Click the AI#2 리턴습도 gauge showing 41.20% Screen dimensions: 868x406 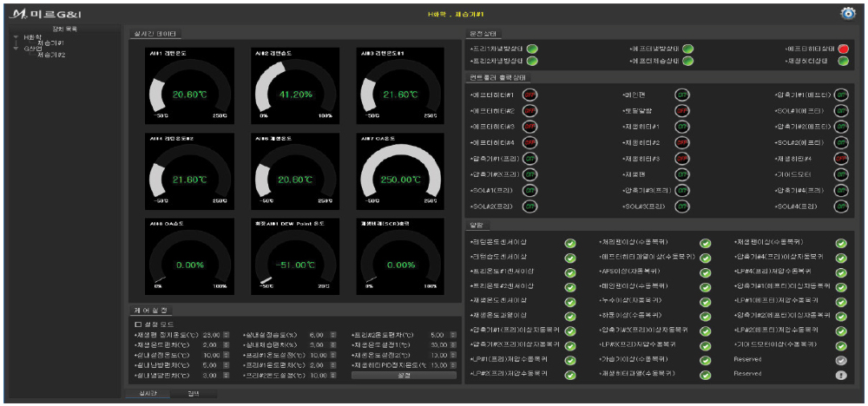click(x=295, y=86)
